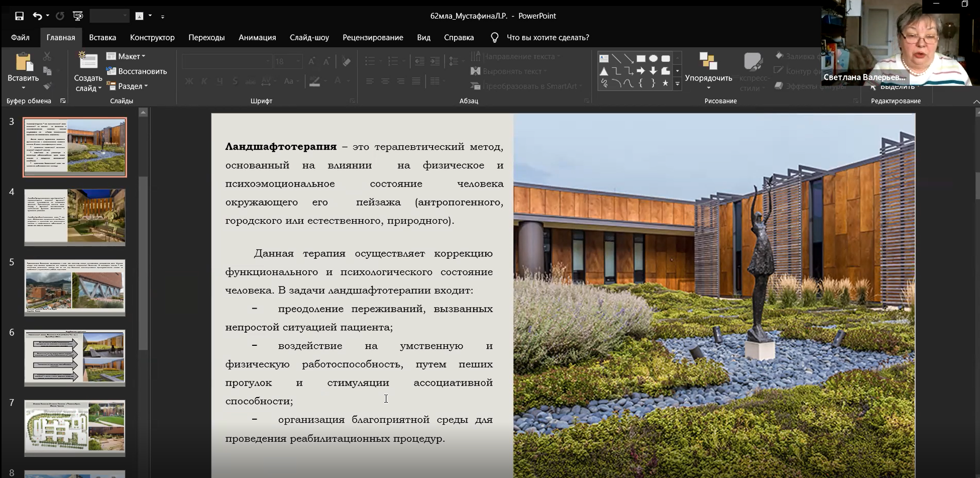Pick the straight line shape
Image resolution: width=980 pixels, height=478 pixels.
click(616, 58)
